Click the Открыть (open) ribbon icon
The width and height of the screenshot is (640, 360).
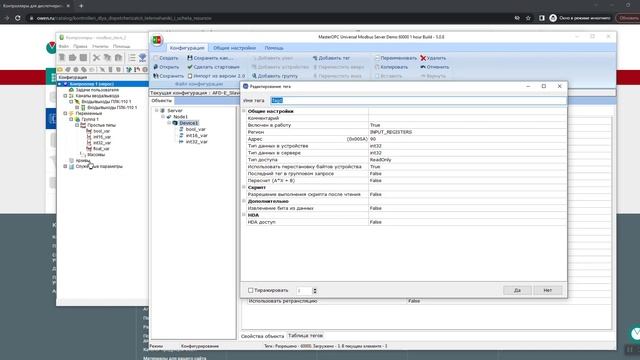tap(156, 67)
